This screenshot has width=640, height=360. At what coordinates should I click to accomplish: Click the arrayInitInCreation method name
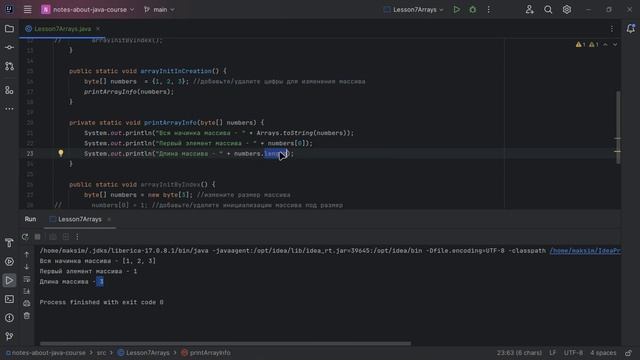point(176,71)
